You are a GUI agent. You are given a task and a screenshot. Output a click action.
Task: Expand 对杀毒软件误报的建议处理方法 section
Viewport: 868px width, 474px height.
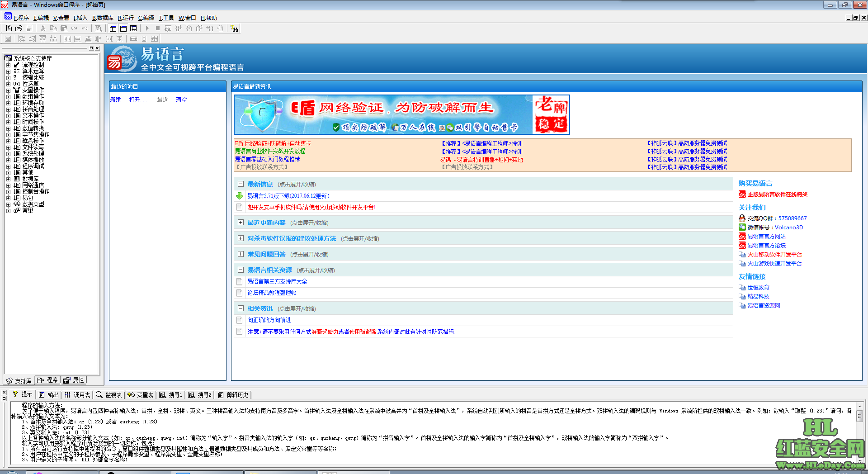[241, 238]
